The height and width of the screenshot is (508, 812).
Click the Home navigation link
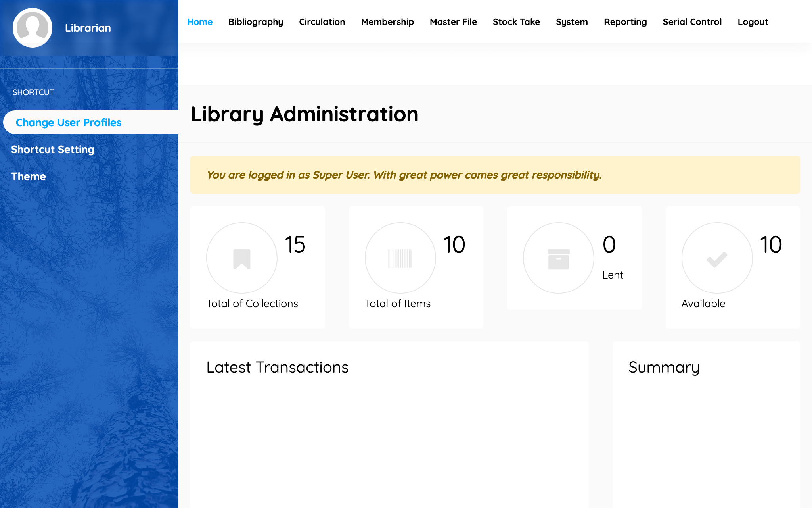coord(200,22)
